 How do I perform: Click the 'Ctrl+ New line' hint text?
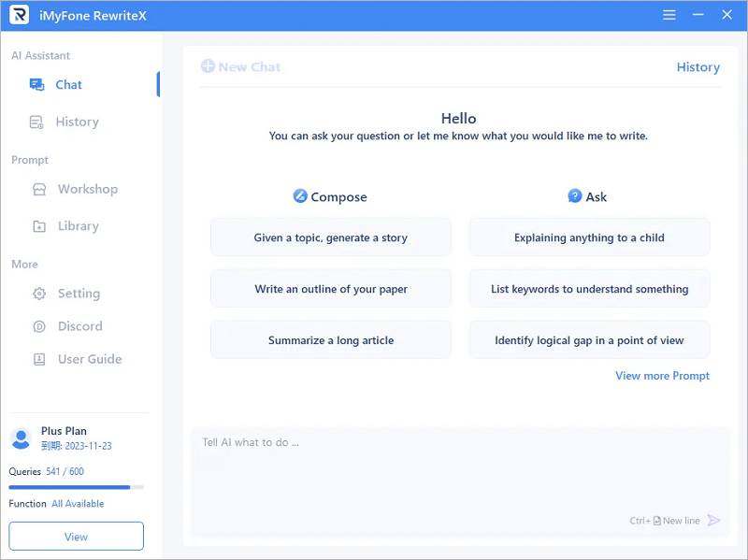[x=665, y=521]
